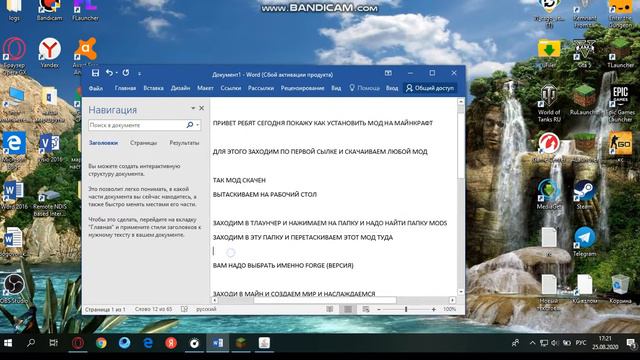
Task: Open Google Chrome from the taskbar
Action: [x=101, y=343]
